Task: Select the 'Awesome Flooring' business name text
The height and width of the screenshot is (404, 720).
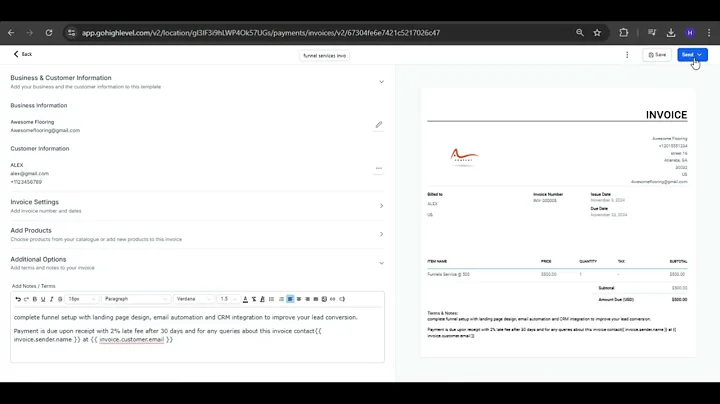Action: coord(32,122)
